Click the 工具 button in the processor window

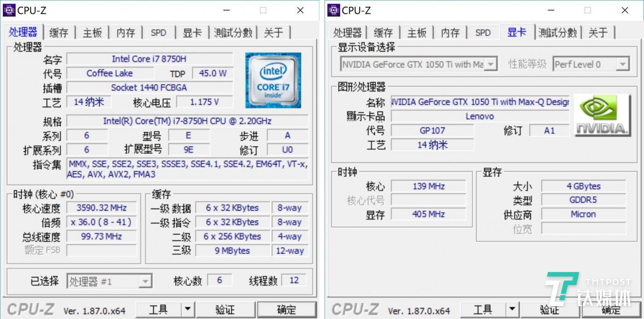pos(158,310)
